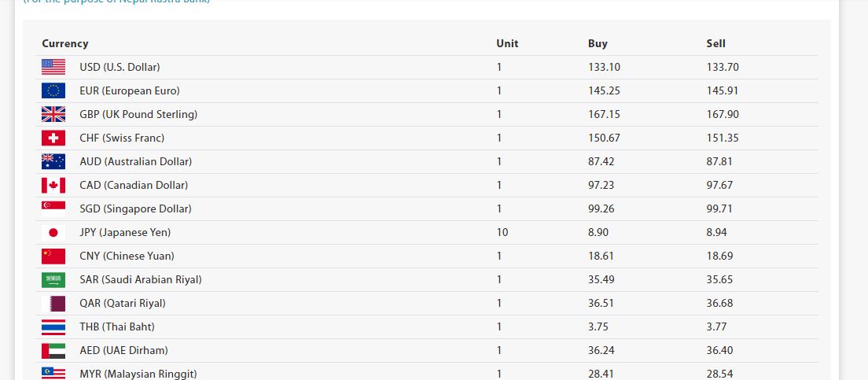The image size is (868, 380).
Task: Click the Chinese flag icon
Action: coord(53,256)
